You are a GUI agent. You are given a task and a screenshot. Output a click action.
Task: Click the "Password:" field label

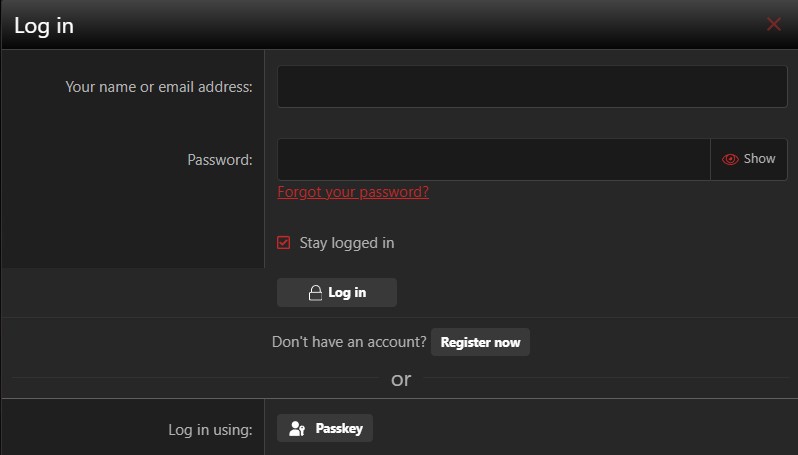pyautogui.click(x=220, y=160)
